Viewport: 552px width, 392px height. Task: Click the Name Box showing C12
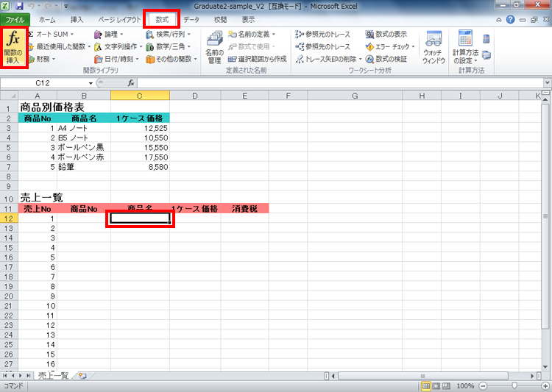click(43, 83)
